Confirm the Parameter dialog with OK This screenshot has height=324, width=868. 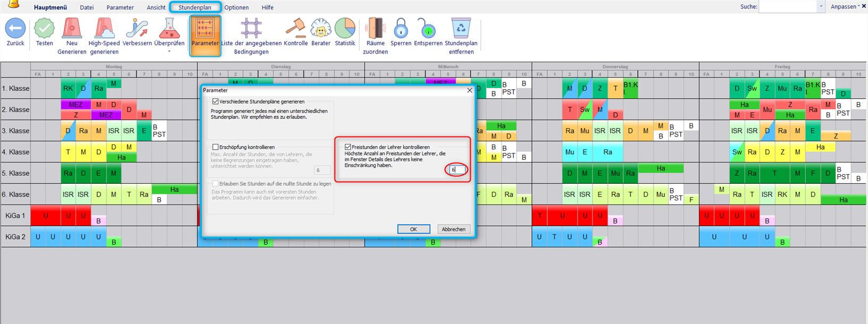click(413, 229)
